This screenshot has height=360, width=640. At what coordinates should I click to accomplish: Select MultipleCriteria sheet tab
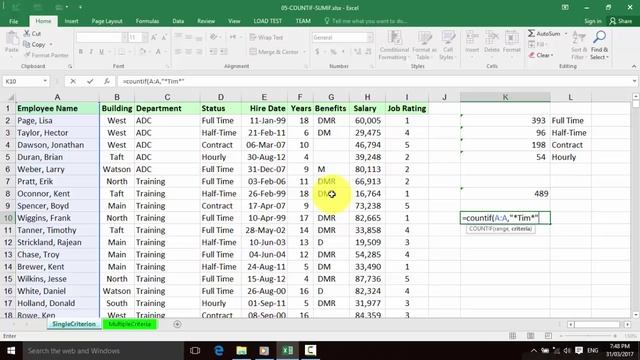pos(129,324)
